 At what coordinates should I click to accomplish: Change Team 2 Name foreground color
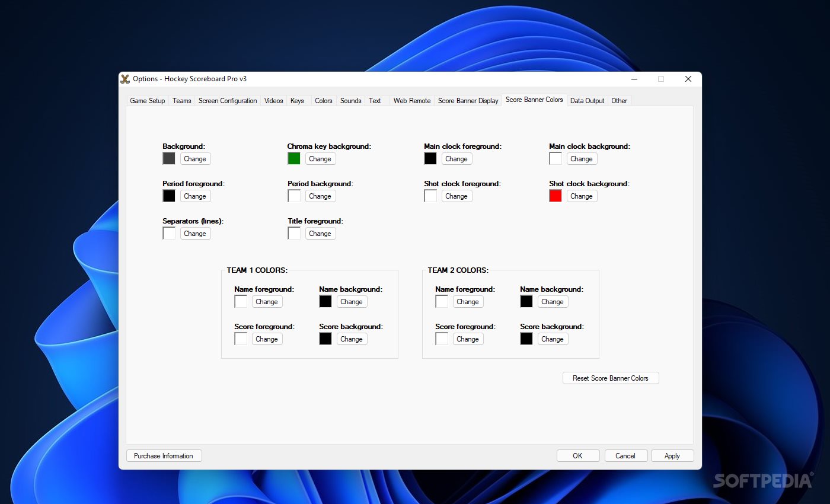pos(468,302)
